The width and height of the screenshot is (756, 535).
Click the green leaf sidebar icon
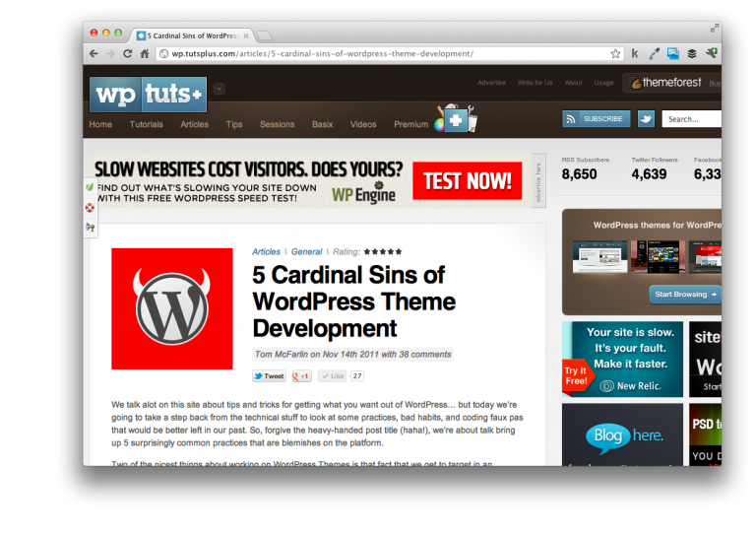(x=90, y=186)
